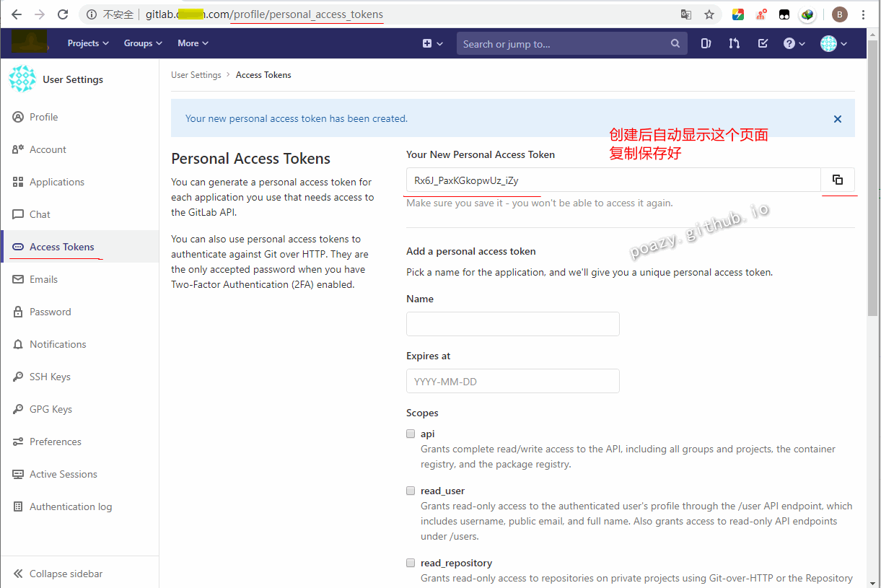The image size is (881, 588).
Task: Click the issues icon in top navbar
Action: [x=706, y=43]
